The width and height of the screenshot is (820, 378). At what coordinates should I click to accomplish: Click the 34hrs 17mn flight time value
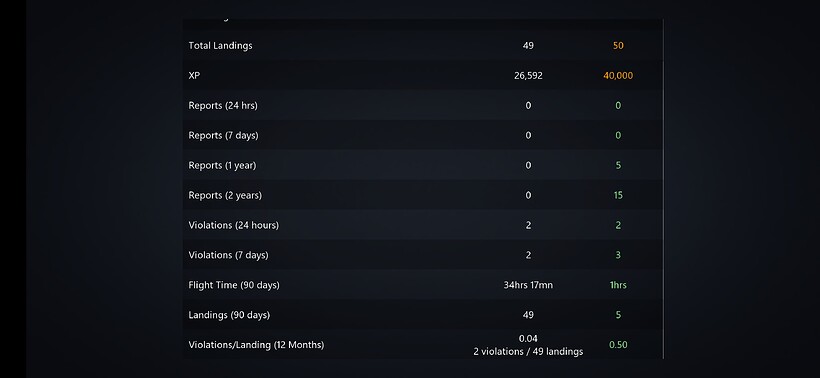coord(528,285)
